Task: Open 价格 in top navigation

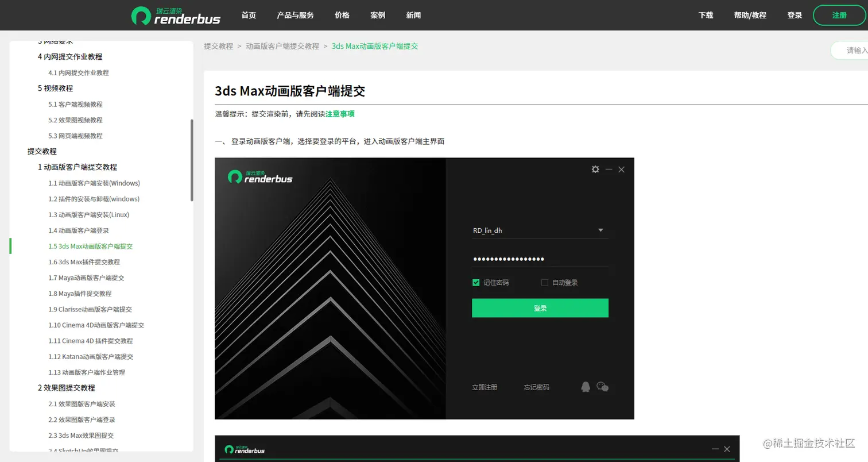Action: (x=342, y=16)
